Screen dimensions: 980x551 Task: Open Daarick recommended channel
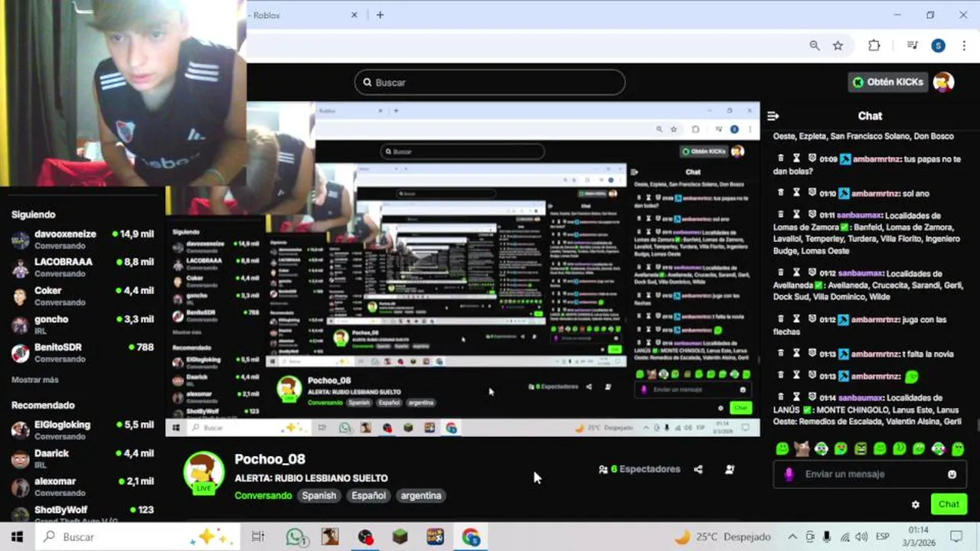pos(83,458)
